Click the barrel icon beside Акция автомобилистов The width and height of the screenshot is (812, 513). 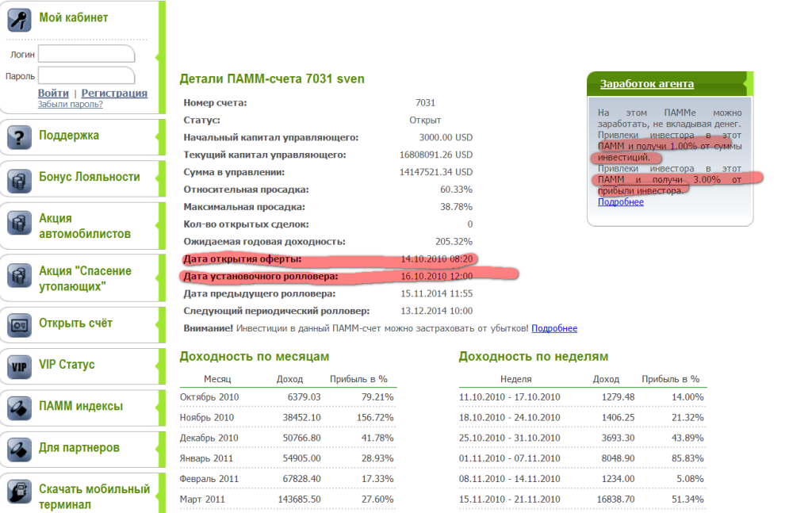[19, 223]
